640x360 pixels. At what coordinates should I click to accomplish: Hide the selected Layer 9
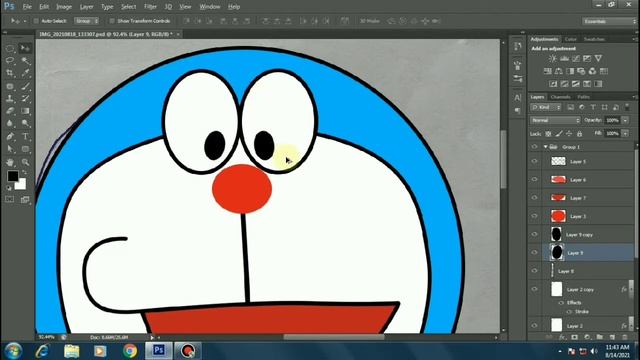coord(534,253)
